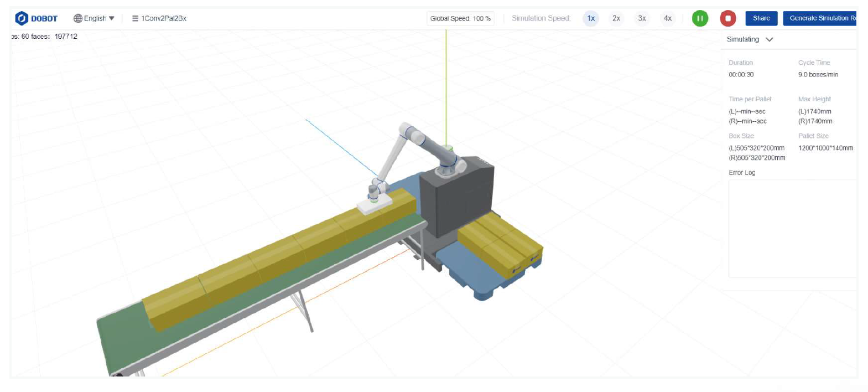Viewport: 868px width, 392px height.
Task: Pause the simulation with green button
Action: click(700, 18)
